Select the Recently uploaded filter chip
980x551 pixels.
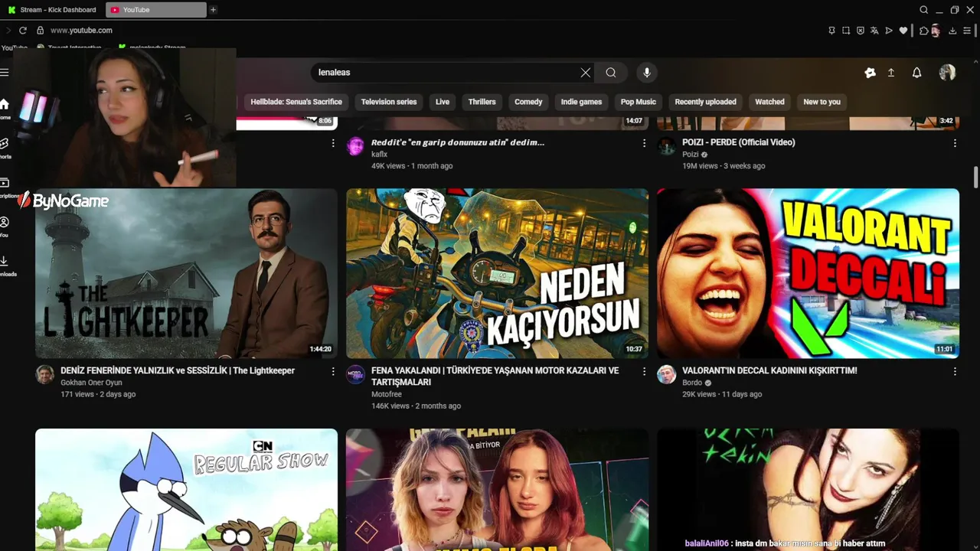pos(705,102)
